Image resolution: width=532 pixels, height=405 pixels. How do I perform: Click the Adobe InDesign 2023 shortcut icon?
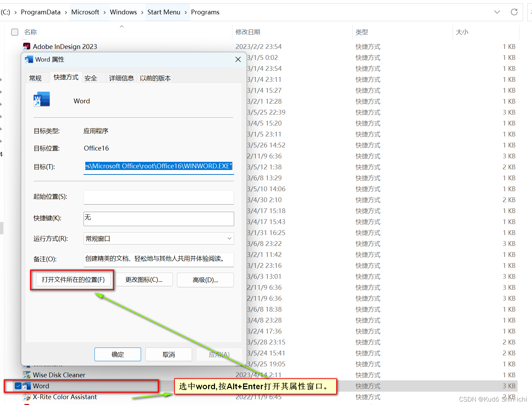[26, 46]
